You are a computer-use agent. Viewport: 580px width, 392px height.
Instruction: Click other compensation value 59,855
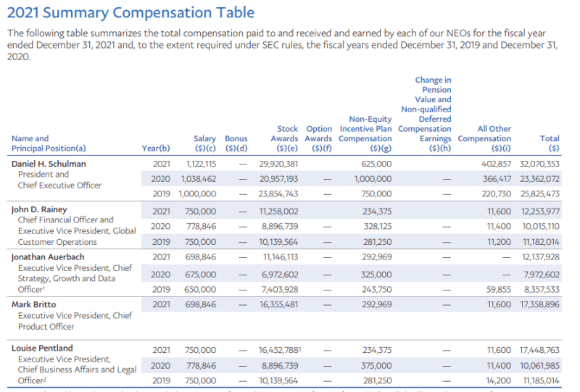pos(498,290)
